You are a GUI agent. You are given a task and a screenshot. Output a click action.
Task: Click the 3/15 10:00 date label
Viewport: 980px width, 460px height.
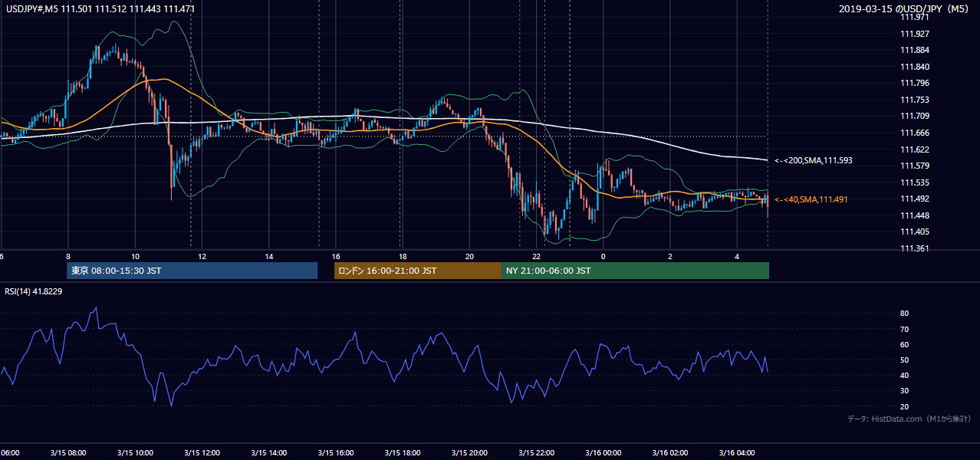point(135,452)
